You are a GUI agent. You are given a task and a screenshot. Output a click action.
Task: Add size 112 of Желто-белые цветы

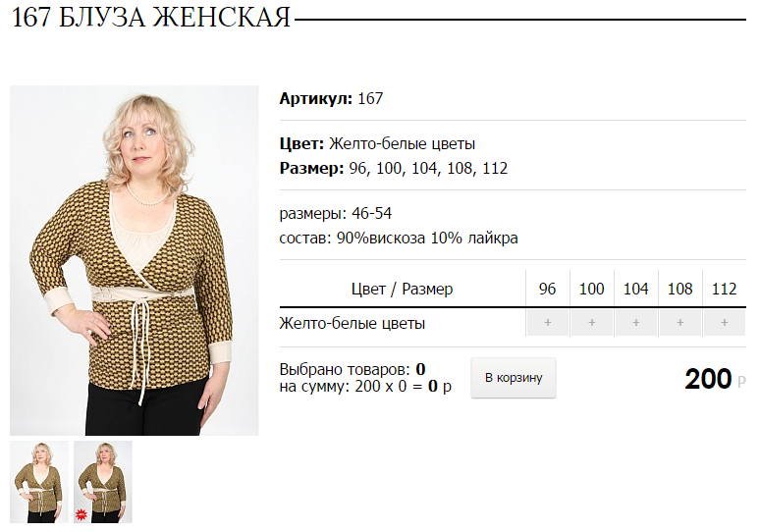(x=724, y=323)
